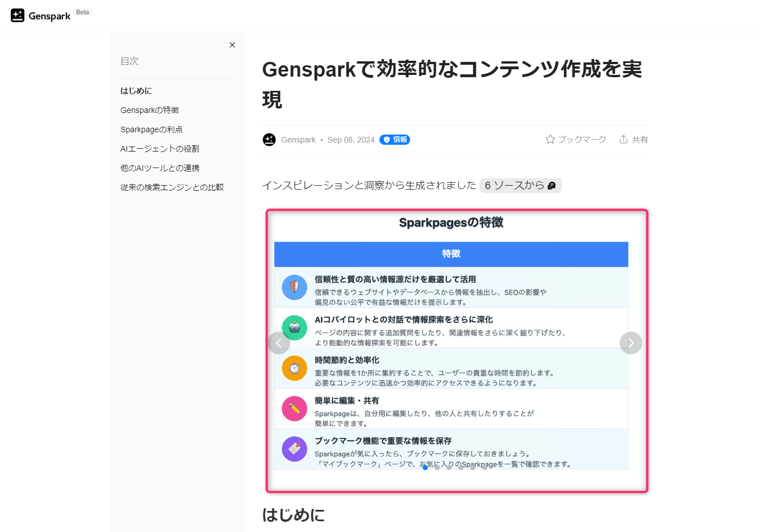This screenshot has width=760, height=532.
Task: Click the ブックマーク text label
Action: click(x=582, y=139)
